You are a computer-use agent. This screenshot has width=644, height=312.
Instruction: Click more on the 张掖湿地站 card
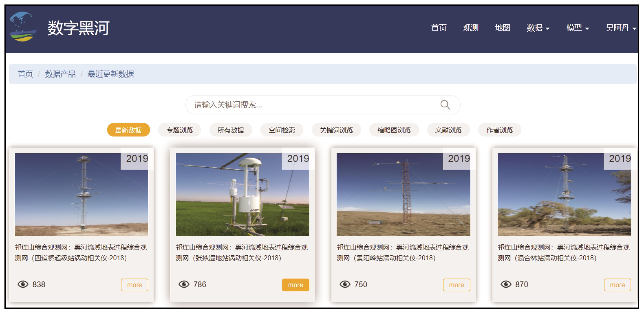pos(295,285)
